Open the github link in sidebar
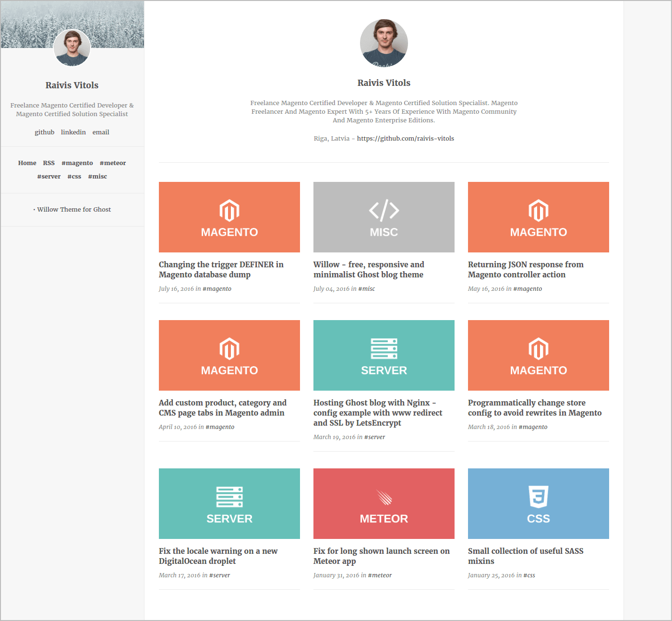 (45, 132)
